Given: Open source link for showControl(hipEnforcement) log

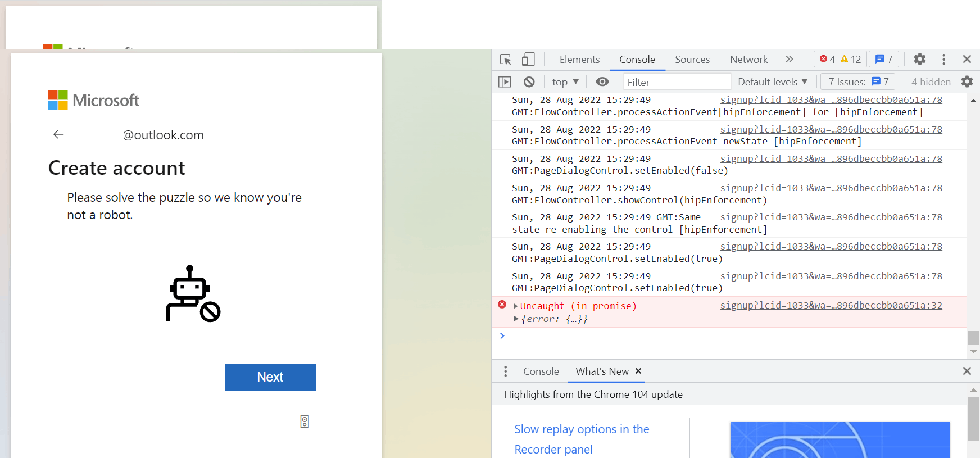Looking at the screenshot, I should pos(831,188).
